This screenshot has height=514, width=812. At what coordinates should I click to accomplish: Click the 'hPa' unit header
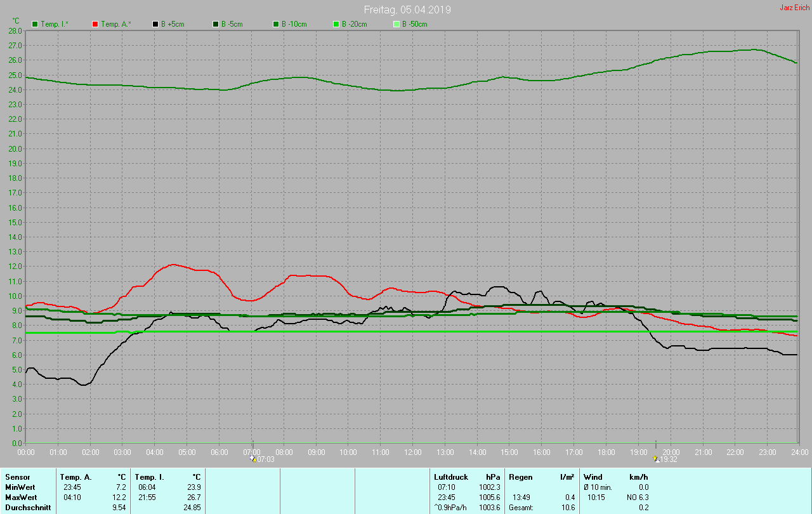[493, 477]
